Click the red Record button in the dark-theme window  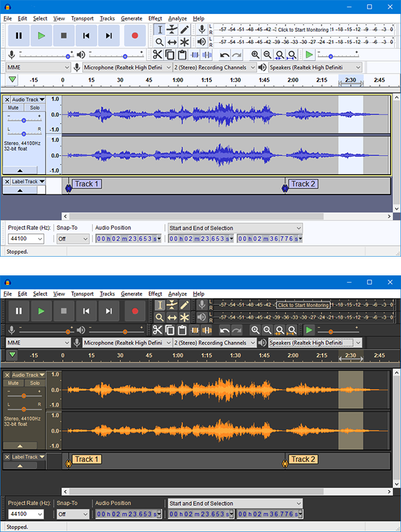[x=135, y=311]
